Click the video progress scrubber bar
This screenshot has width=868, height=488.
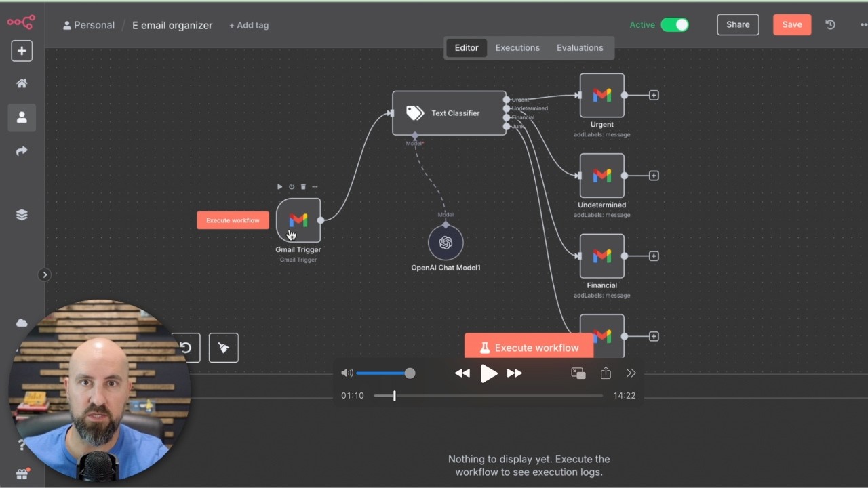[488, 395]
